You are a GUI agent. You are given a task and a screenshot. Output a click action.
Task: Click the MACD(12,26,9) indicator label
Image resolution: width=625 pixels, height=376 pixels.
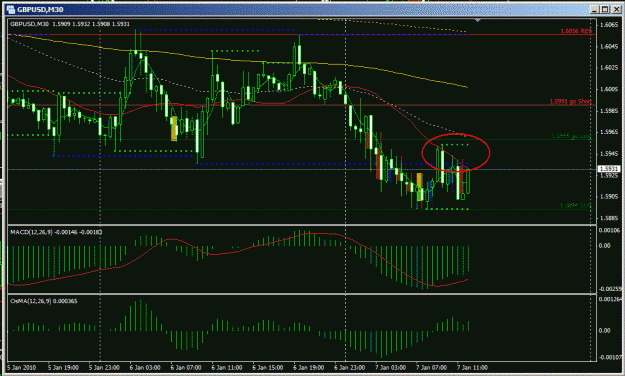[x=56, y=232]
